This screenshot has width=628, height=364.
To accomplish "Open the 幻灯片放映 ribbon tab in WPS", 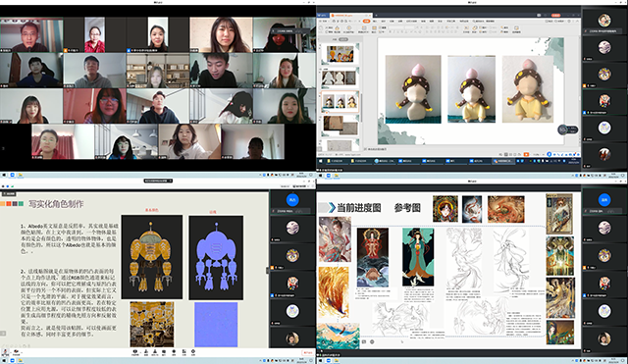I will [412, 21].
